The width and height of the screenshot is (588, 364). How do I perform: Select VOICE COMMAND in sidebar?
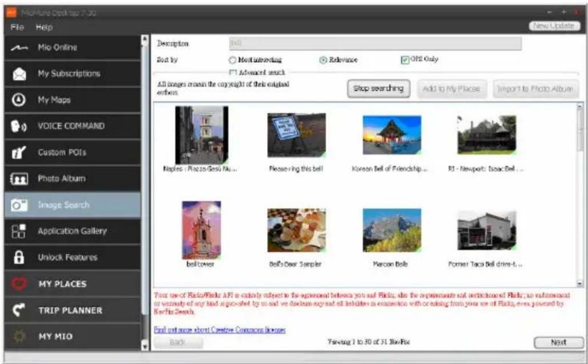click(x=73, y=126)
